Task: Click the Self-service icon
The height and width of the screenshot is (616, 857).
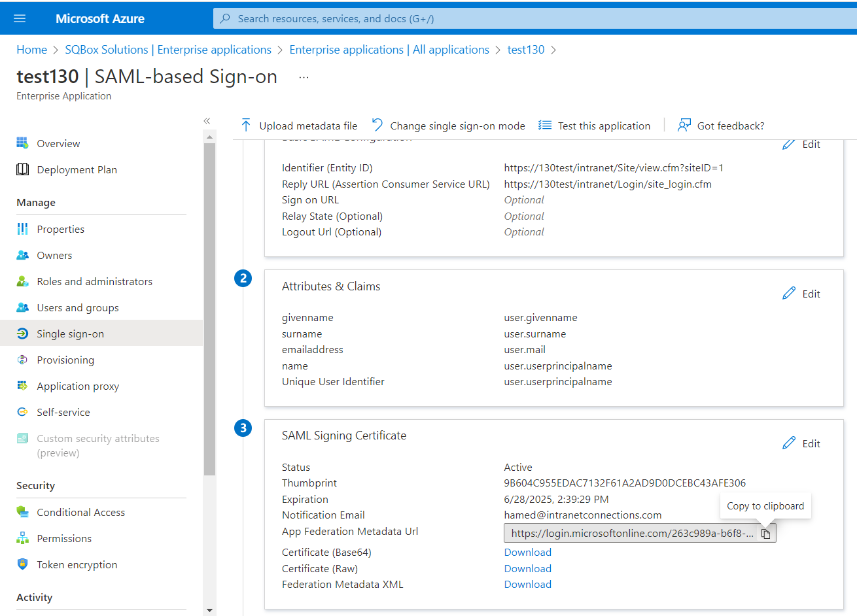Action: coord(22,412)
